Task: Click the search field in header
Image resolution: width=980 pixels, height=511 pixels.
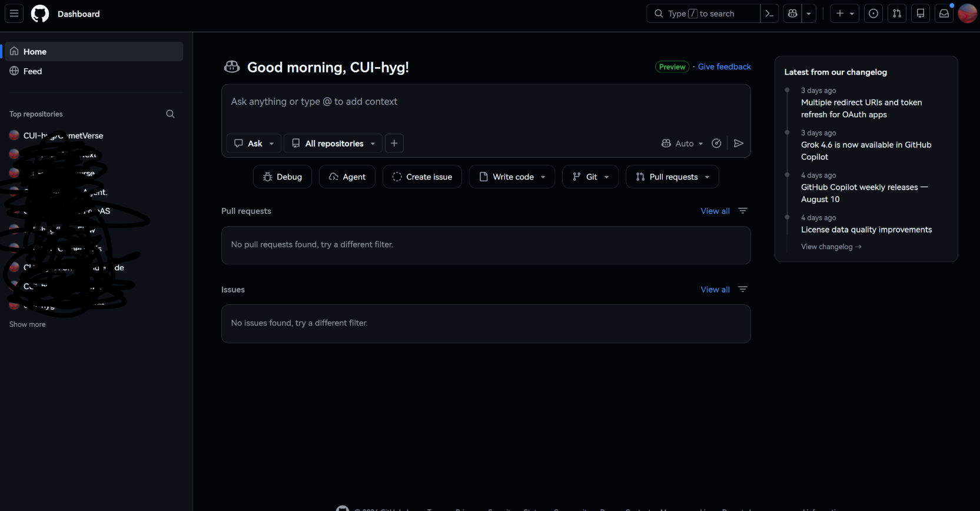Action: point(703,14)
